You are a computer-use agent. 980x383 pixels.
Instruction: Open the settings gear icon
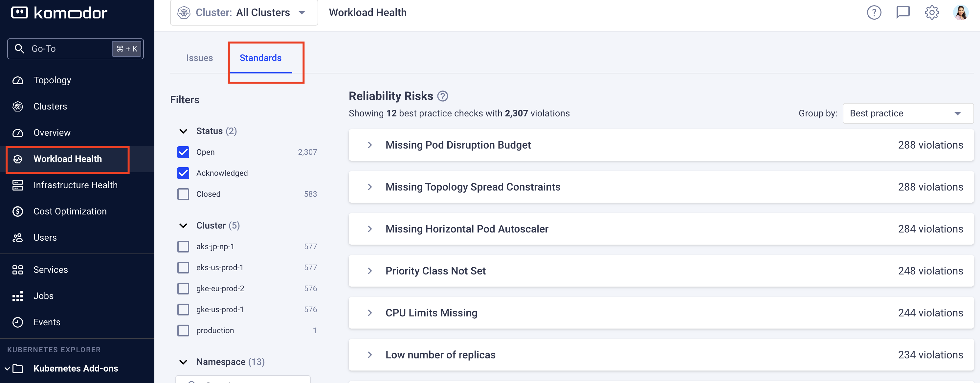(932, 12)
